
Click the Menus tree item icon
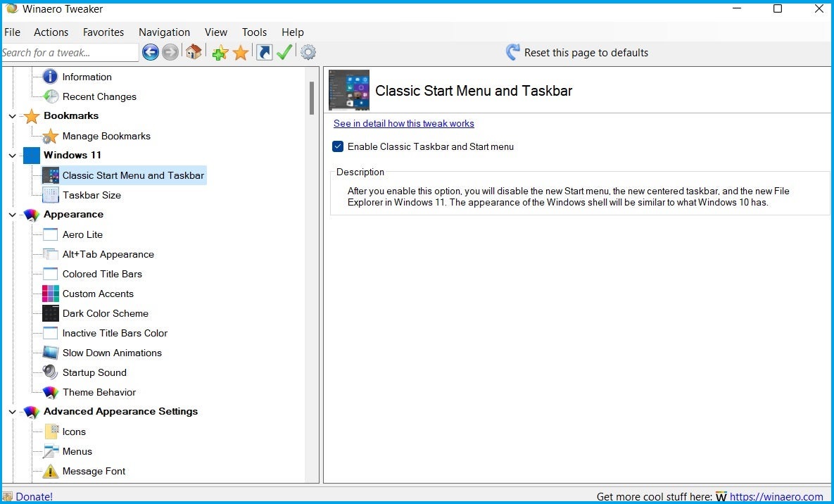pos(51,451)
